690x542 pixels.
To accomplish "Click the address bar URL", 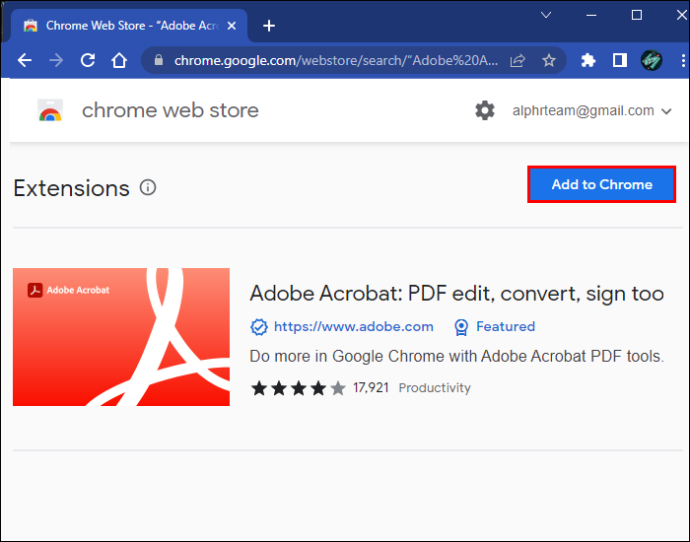I will click(336, 60).
